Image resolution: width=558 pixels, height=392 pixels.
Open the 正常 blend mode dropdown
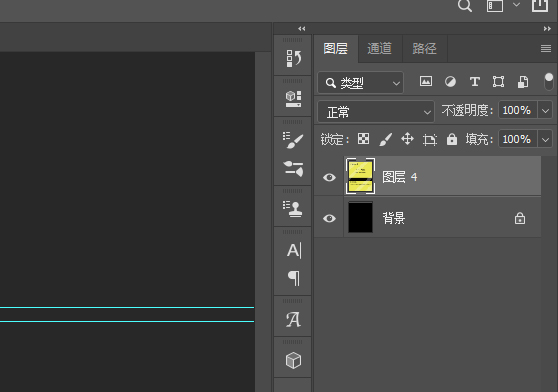point(376,112)
